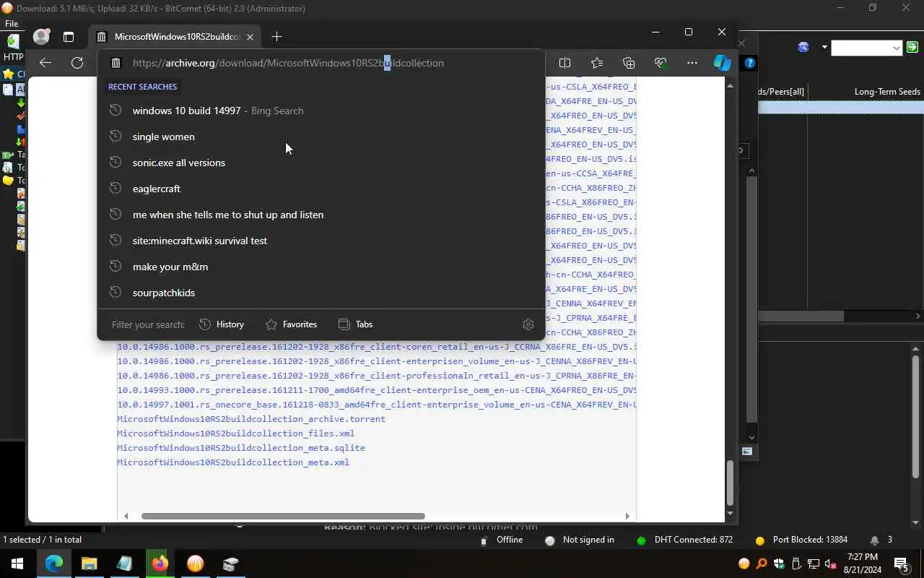This screenshot has height=578, width=924.
Task: Open Firefox from taskbar
Action: tap(160, 564)
